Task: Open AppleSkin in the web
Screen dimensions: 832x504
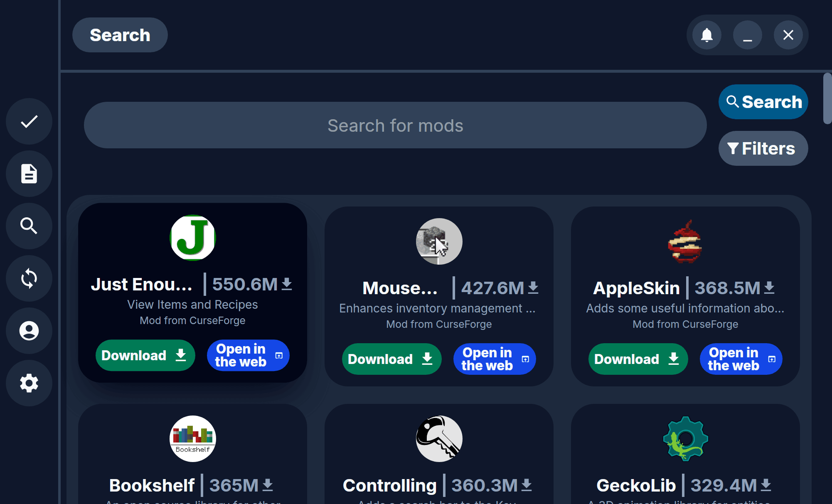Action: (741, 359)
